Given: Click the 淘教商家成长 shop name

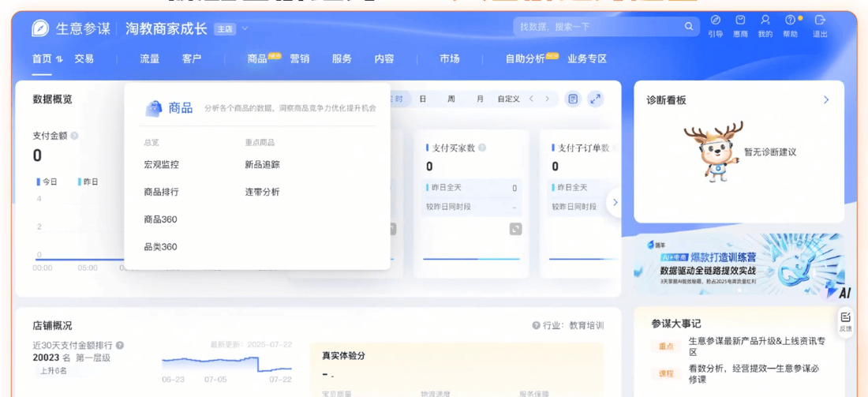Looking at the screenshot, I should 166,28.
